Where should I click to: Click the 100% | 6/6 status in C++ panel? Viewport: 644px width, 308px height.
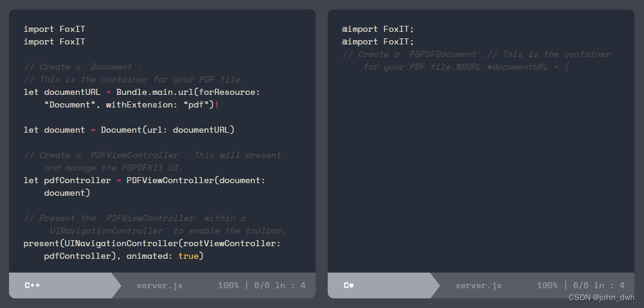click(x=262, y=285)
